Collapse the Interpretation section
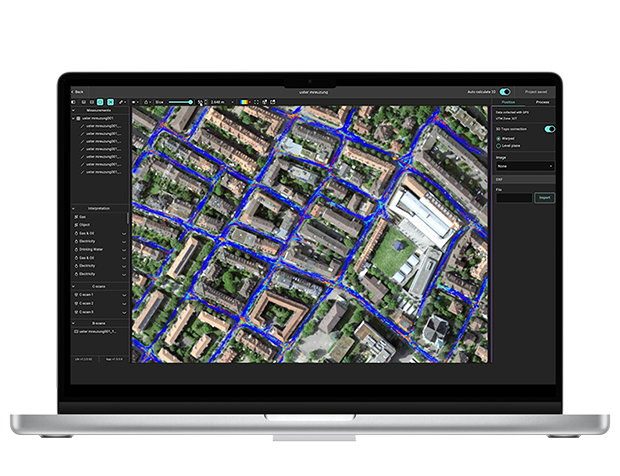The image size is (620, 476). click(x=74, y=208)
